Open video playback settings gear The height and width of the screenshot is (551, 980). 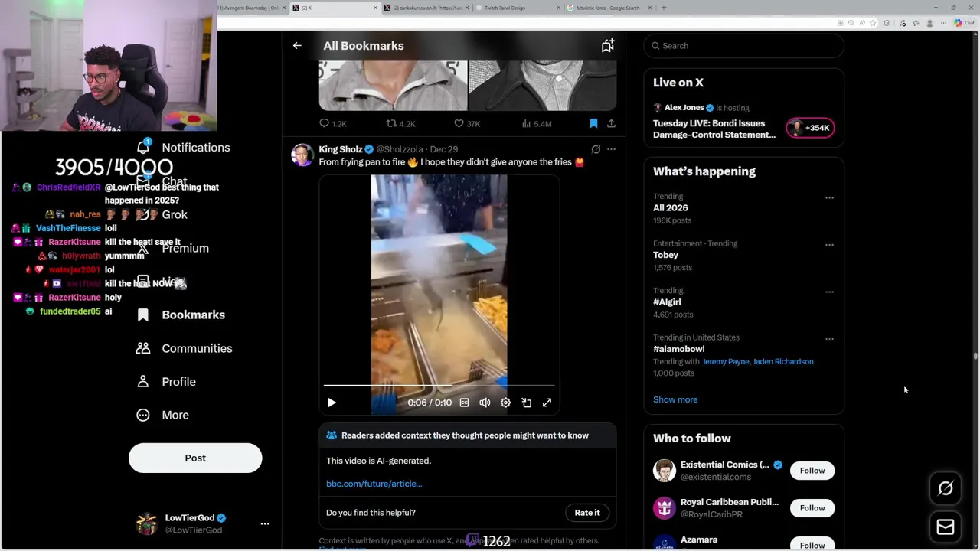click(x=505, y=403)
